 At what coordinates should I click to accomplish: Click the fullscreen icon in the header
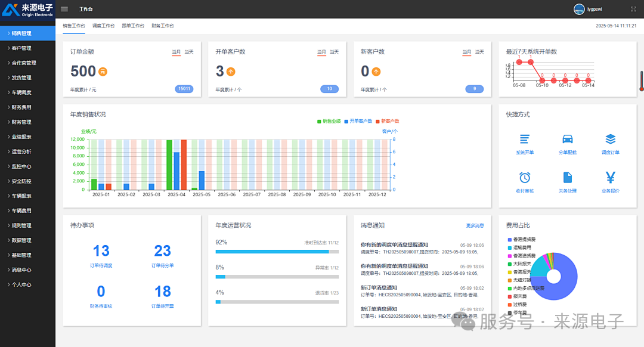point(633,9)
